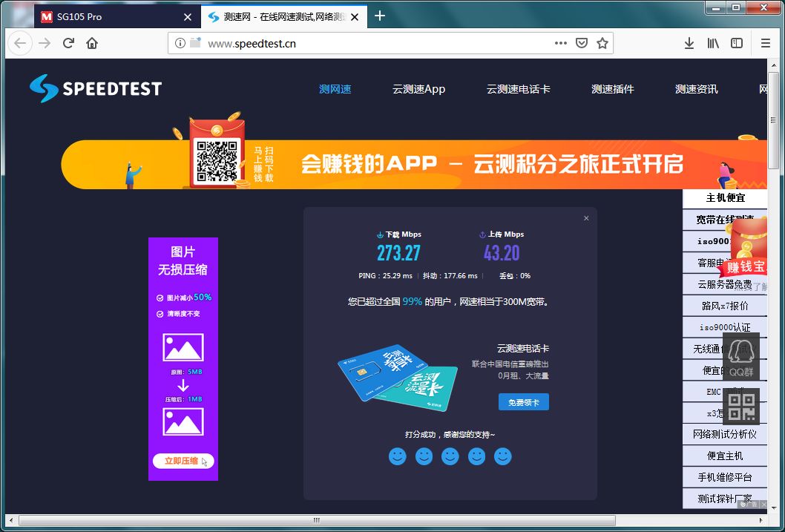The image size is (785, 532).
Task: Open the 手机维修平台 sidebar link
Action: 725,477
